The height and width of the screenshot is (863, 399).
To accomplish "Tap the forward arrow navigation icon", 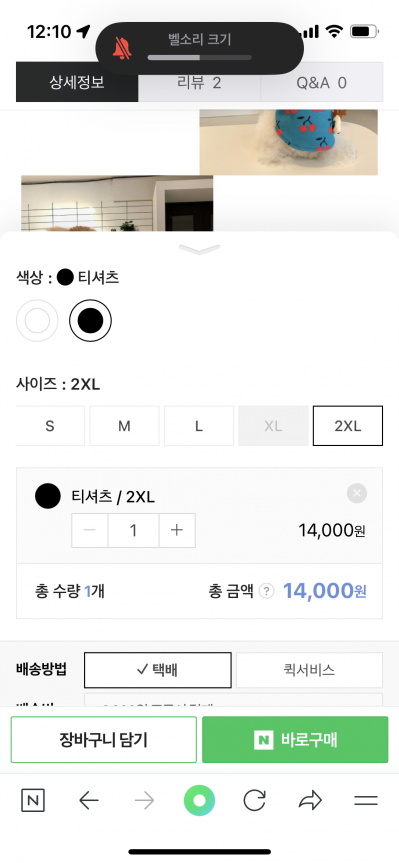I will point(144,800).
